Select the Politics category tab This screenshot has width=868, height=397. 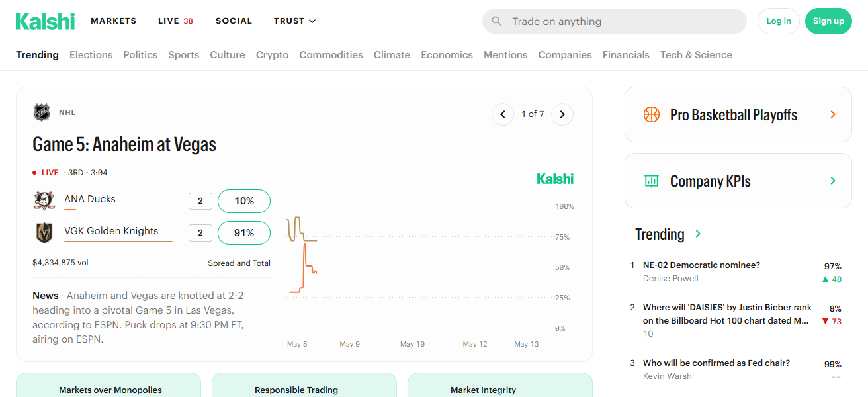140,55
